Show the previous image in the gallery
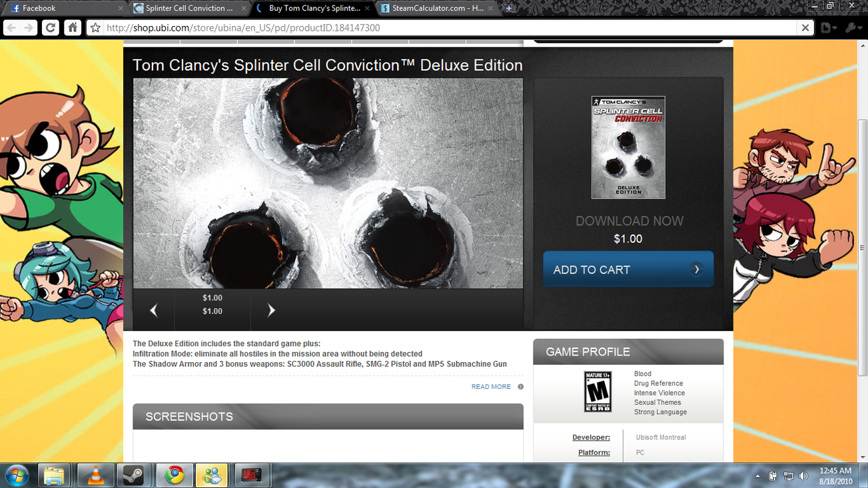The width and height of the screenshot is (868, 488). point(154,310)
